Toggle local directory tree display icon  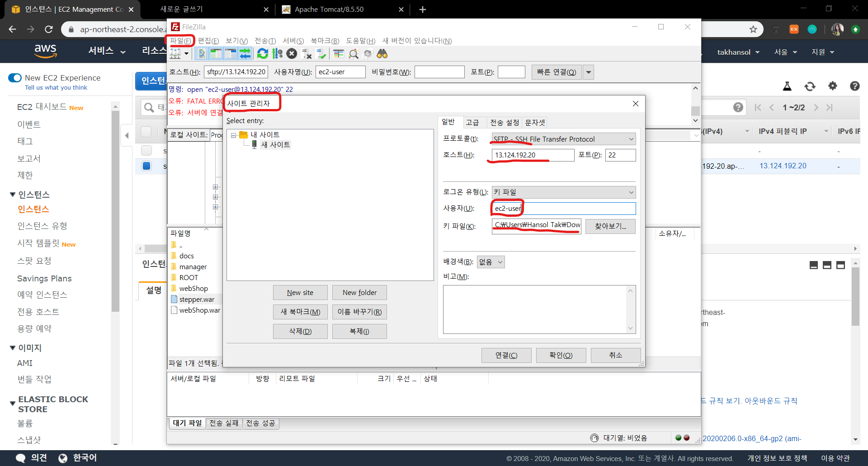click(x=216, y=54)
